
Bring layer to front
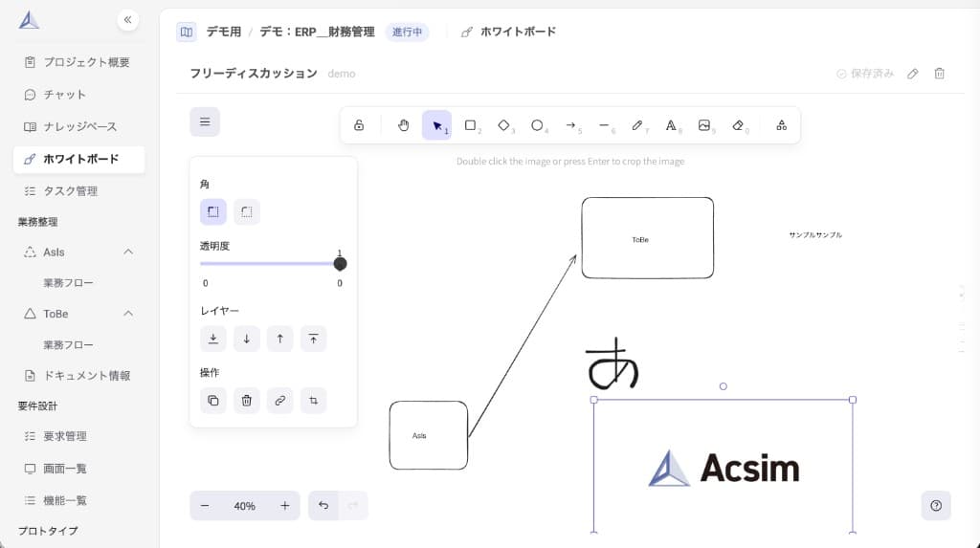point(313,339)
